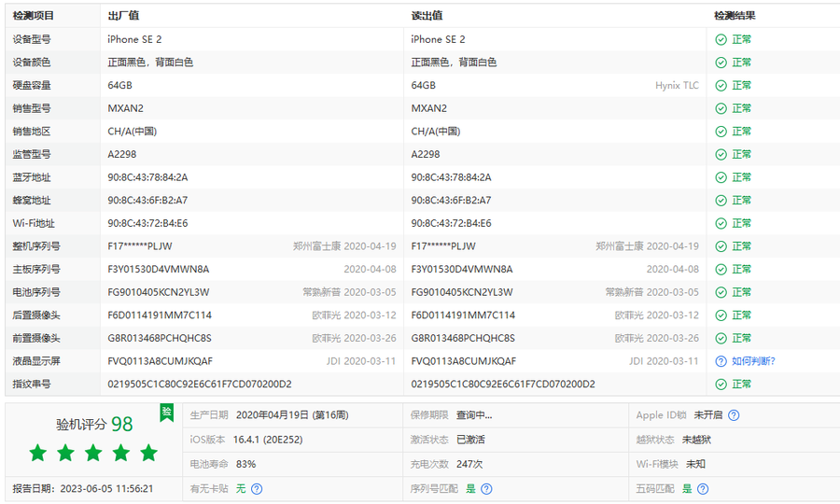Click the third green rating star
The height and width of the screenshot is (504, 840).
(93, 453)
